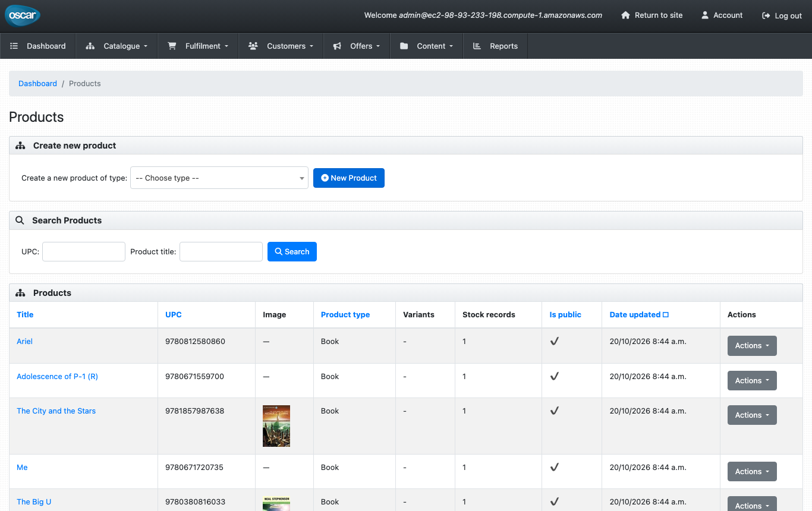Viewport: 812px width, 511px height.
Task: Click the Reports chart icon
Action: (477, 46)
